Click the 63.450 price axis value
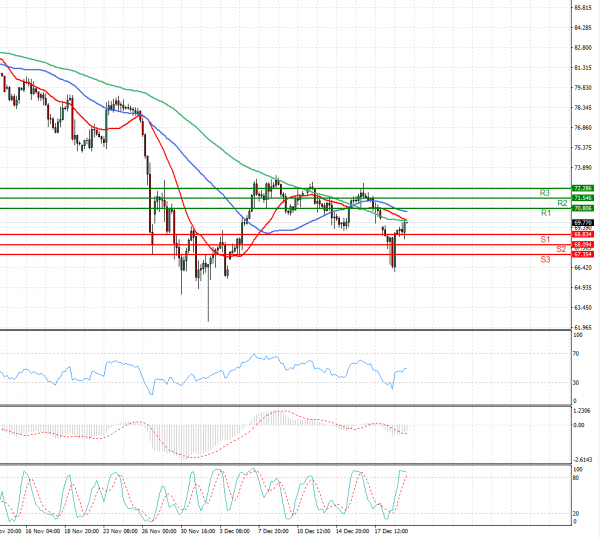600x538 pixels. tap(583, 307)
